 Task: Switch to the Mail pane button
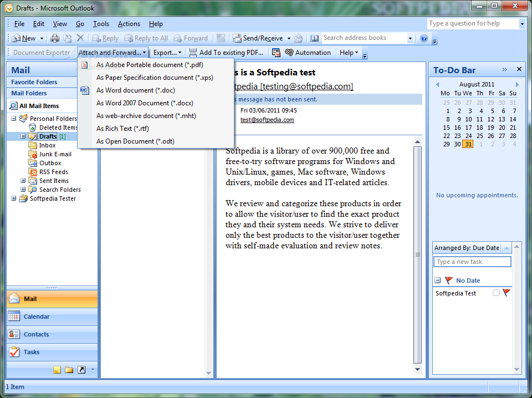click(52, 299)
